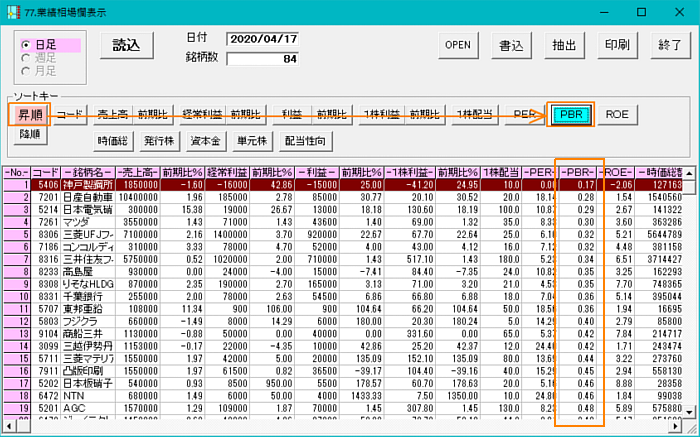Click the OPEN button

tap(458, 46)
